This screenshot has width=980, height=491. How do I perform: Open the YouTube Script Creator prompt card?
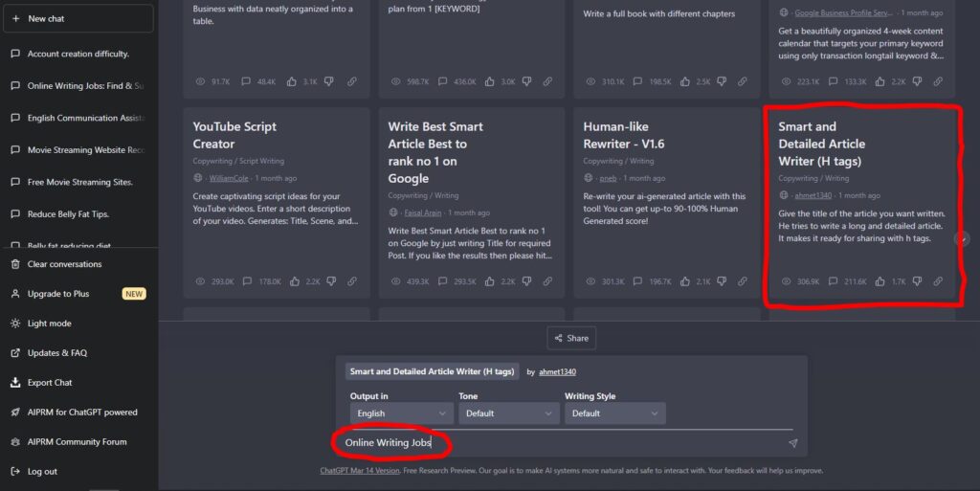tap(277, 202)
